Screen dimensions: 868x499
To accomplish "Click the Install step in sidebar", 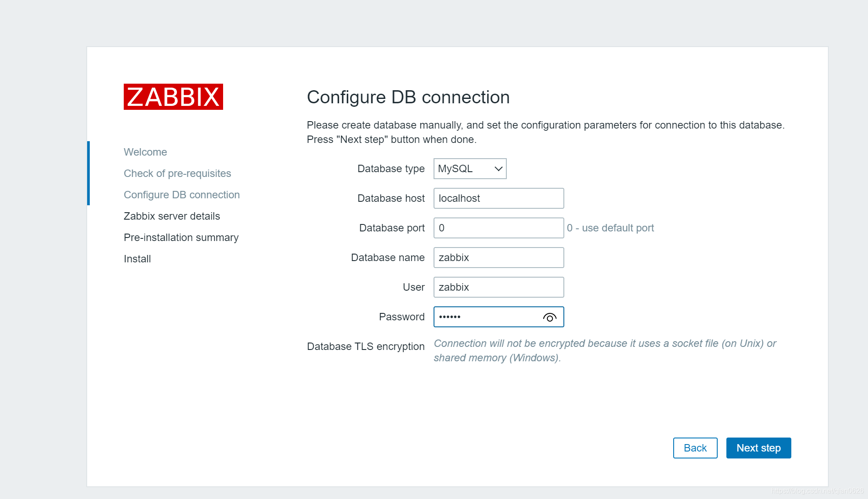I will tap(137, 259).
